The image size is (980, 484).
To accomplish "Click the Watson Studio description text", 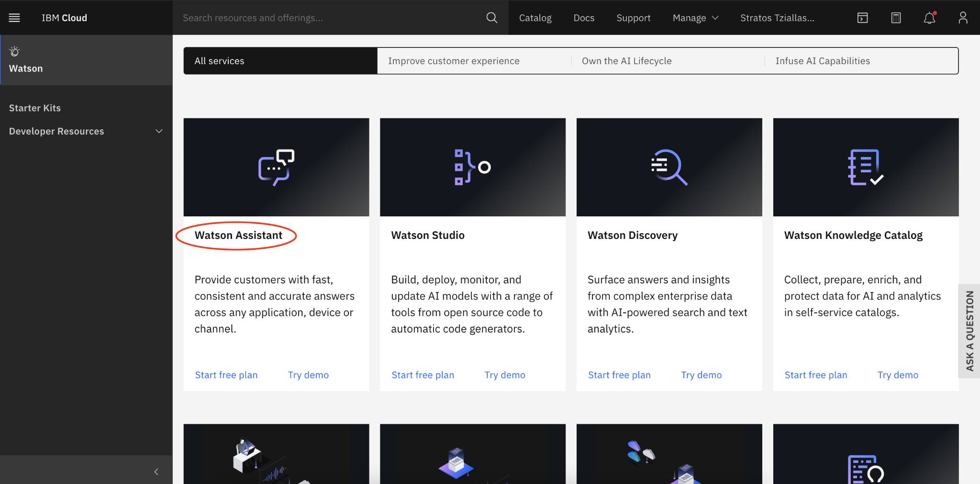I will point(472,304).
